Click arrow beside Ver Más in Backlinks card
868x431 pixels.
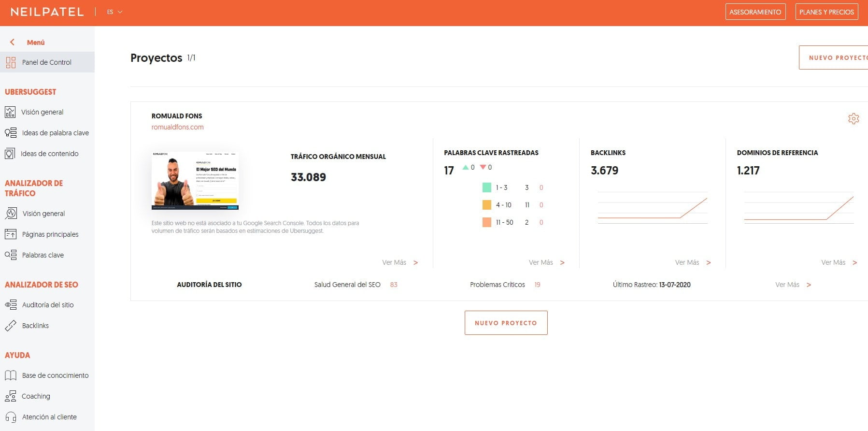(x=709, y=263)
